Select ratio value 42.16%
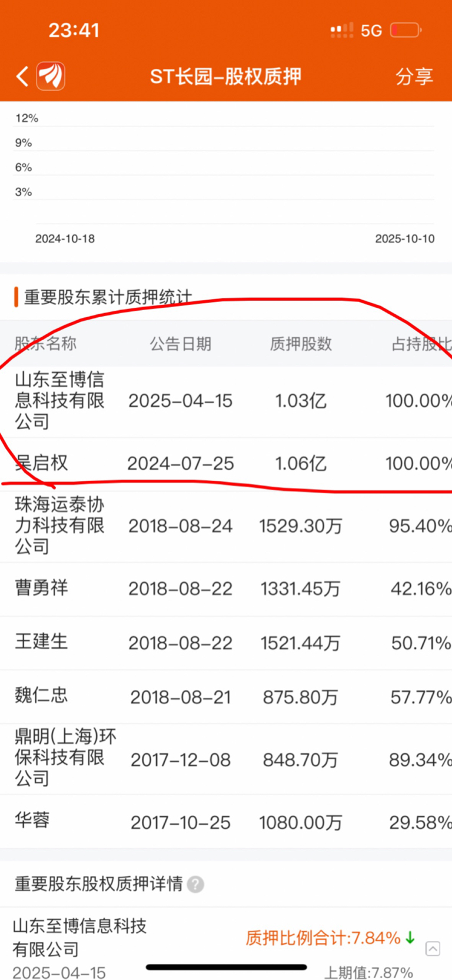 coord(421,589)
